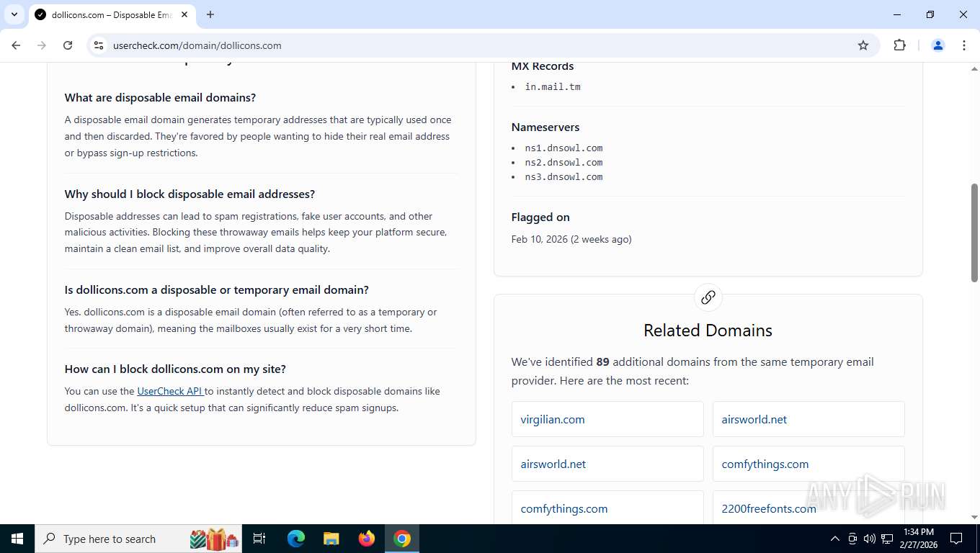Screen dimensions: 980x553
Task: Click the Chrome taskbar icon
Action: pyautogui.click(x=402, y=539)
